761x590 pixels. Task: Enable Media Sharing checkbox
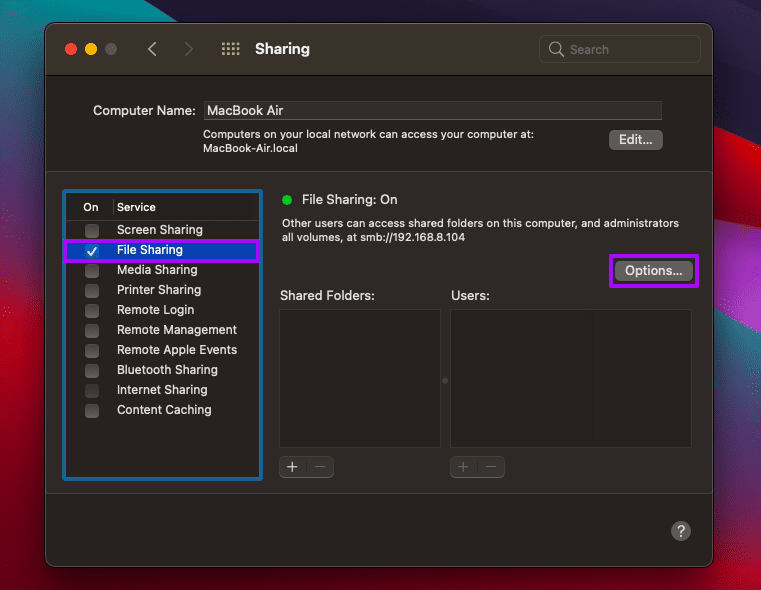tap(92, 270)
